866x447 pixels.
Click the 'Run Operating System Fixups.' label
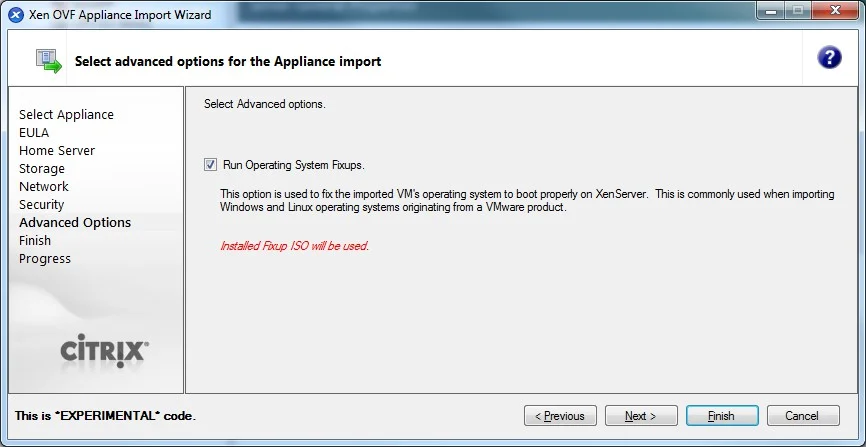[294, 165]
